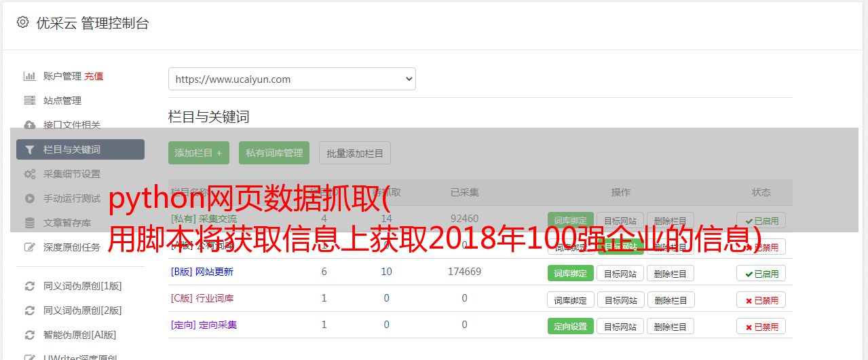Open the [定向] 定向采集 column link

tap(204, 325)
